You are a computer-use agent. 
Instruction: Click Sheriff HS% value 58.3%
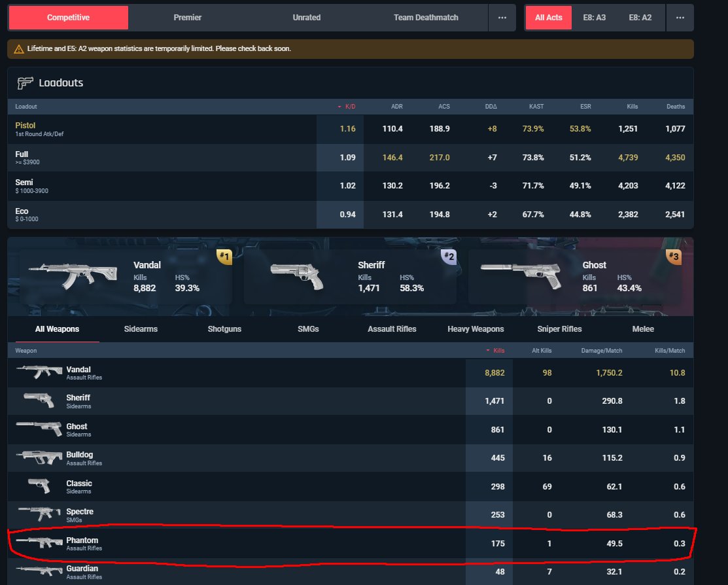coord(411,288)
